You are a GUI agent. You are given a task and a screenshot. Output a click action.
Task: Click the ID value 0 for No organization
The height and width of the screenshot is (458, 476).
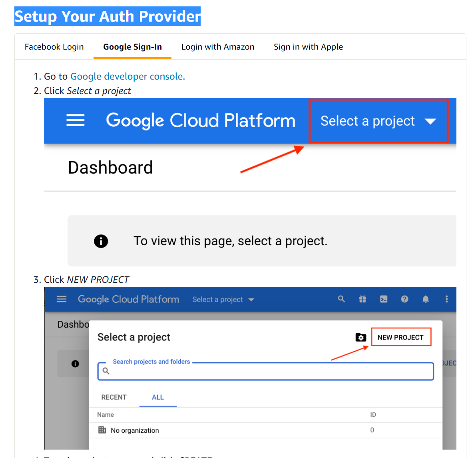tap(372, 430)
